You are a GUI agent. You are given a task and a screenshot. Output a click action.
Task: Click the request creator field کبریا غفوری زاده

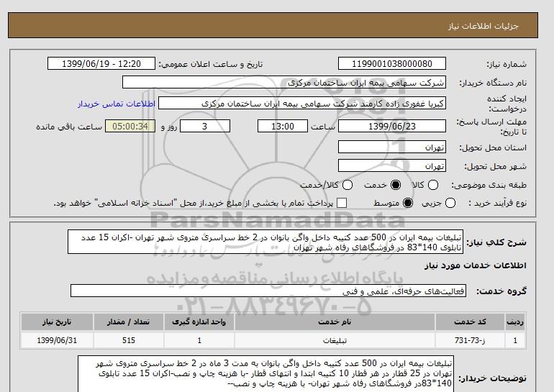point(302,104)
